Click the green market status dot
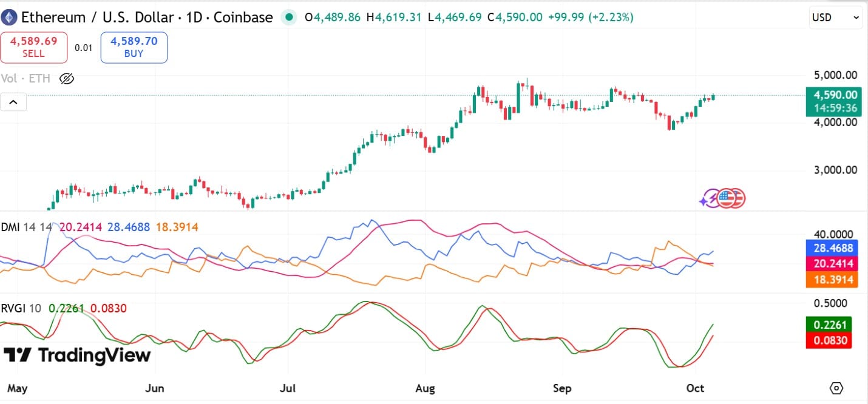The image size is (868, 404). click(x=288, y=18)
